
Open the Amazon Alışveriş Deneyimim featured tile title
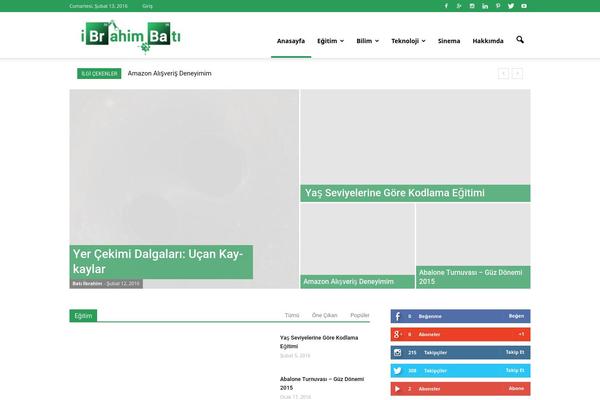click(x=349, y=282)
